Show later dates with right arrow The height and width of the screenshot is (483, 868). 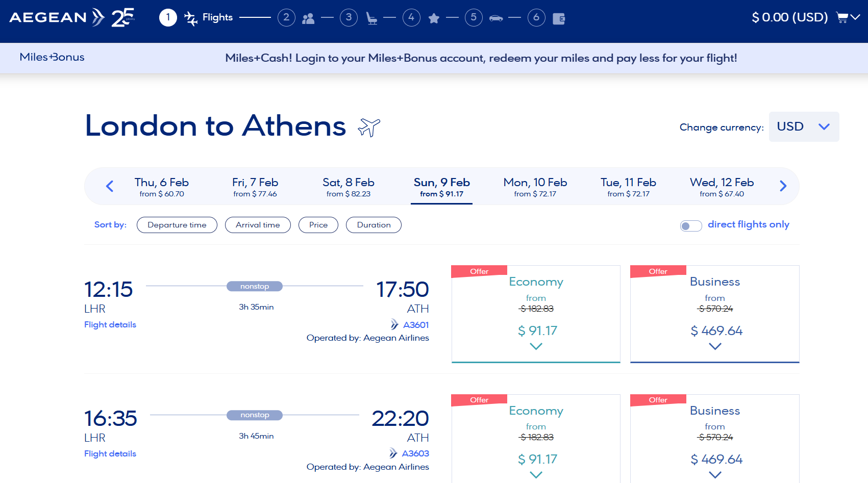pyautogui.click(x=783, y=186)
